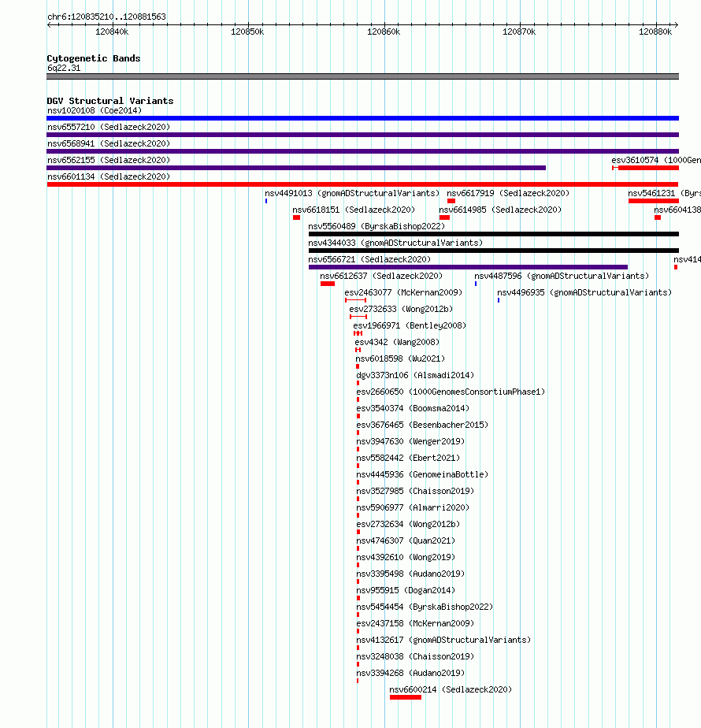Select esv2660650 1000GenomesConsortiumPhase1 label
The height and width of the screenshot is (728, 701).
coord(451,392)
